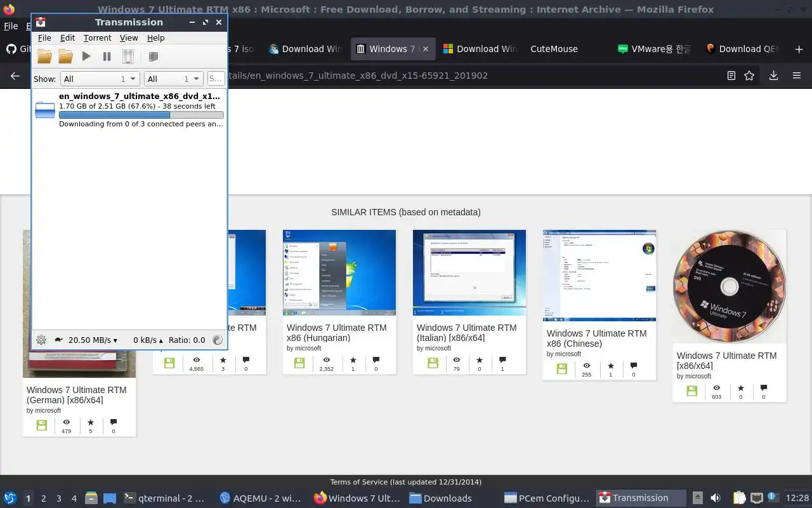Switch to the CuteMouse tab

554,49
